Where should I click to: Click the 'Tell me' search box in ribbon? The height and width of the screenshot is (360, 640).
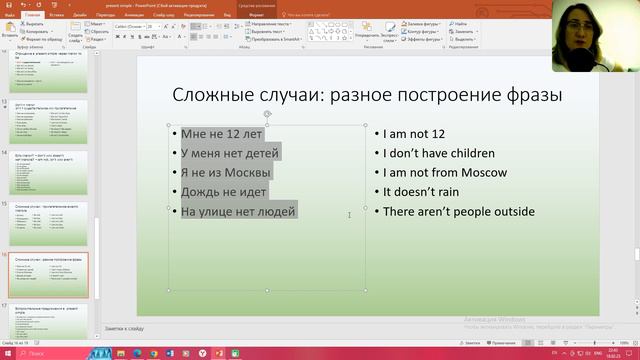[x=306, y=15]
